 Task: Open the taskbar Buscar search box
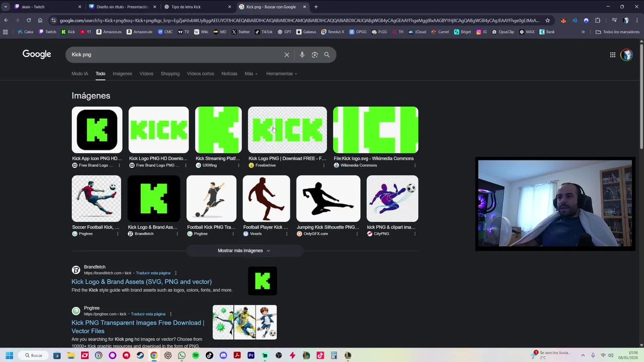pos(34,355)
